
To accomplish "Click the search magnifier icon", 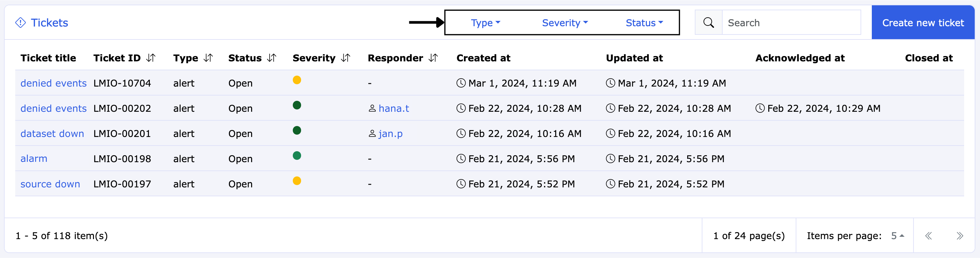I will (708, 23).
